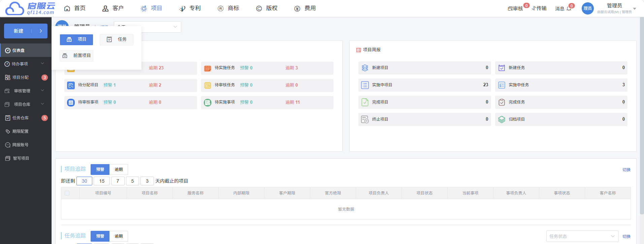Open the 商标 top menu
The height and width of the screenshot is (244, 644).
point(228,8)
